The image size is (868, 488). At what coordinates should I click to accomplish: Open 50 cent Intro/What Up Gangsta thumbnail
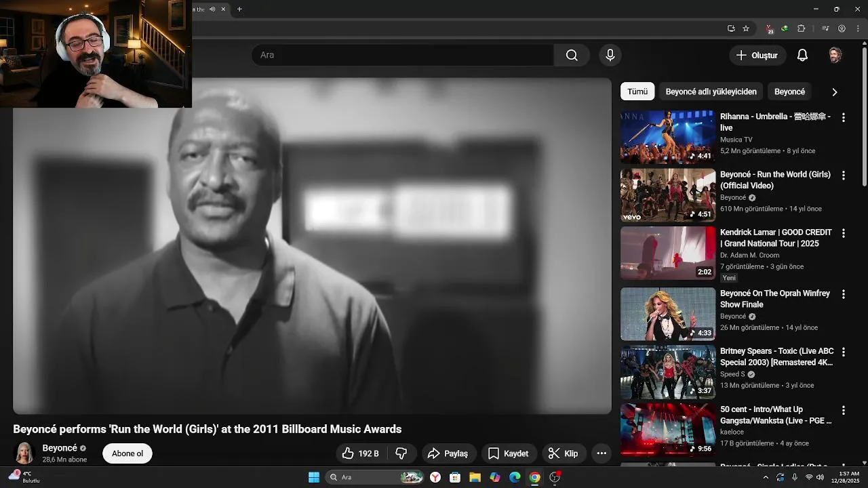(668, 430)
